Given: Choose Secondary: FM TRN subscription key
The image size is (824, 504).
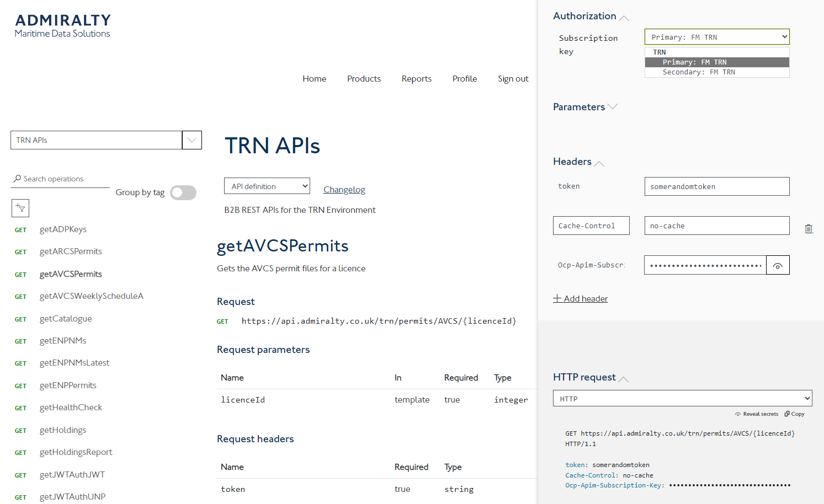Looking at the screenshot, I should (699, 72).
